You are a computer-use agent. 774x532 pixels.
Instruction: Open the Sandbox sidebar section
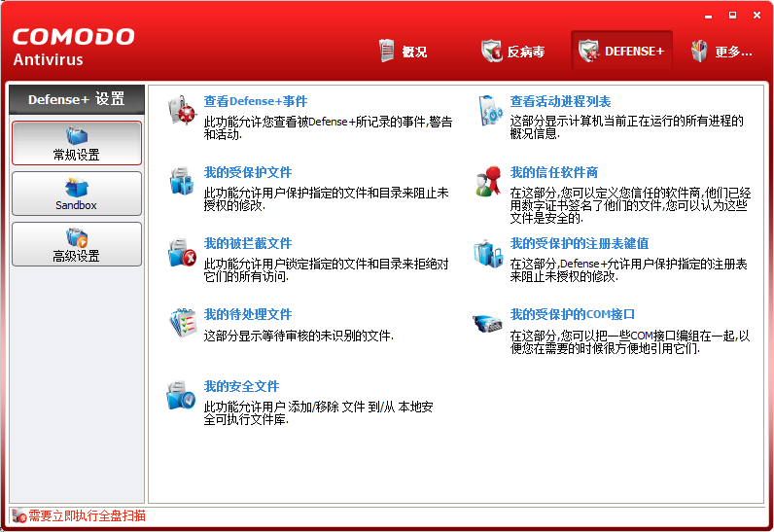[x=77, y=194]
